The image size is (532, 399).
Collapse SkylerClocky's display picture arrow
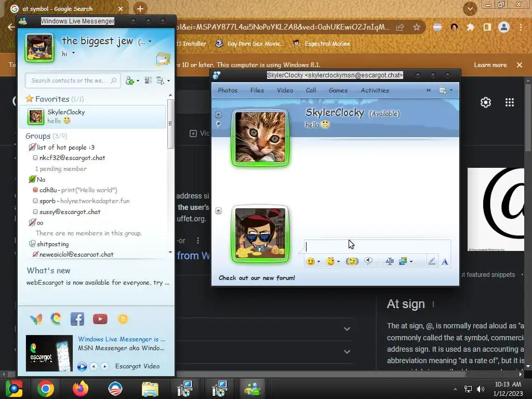[219, 114]
